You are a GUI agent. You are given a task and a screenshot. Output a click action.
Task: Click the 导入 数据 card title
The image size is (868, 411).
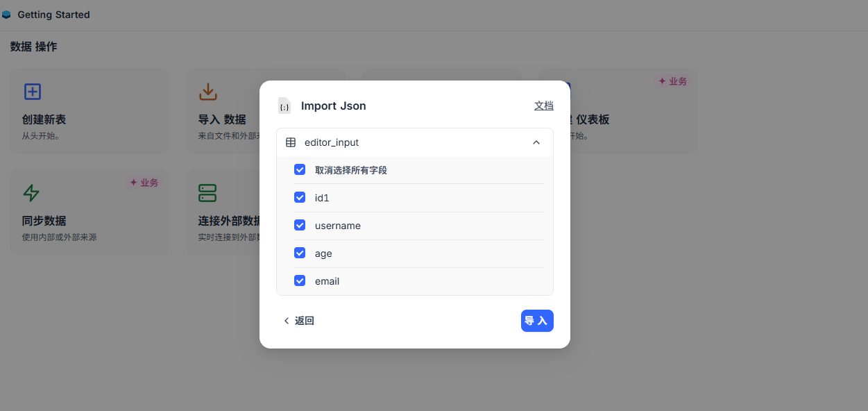click(x=222, y=119)
